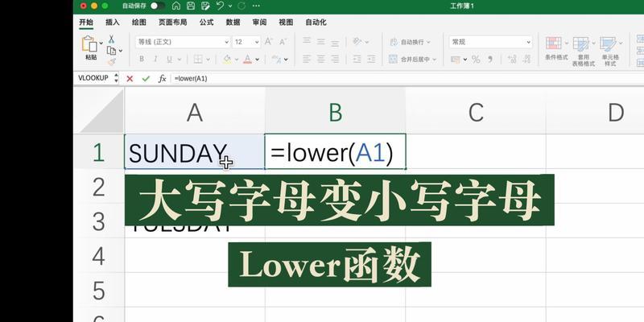Expand the Paste options arrow
The height and width of the screenshot is (322, 644).
(x=101, y=43)
